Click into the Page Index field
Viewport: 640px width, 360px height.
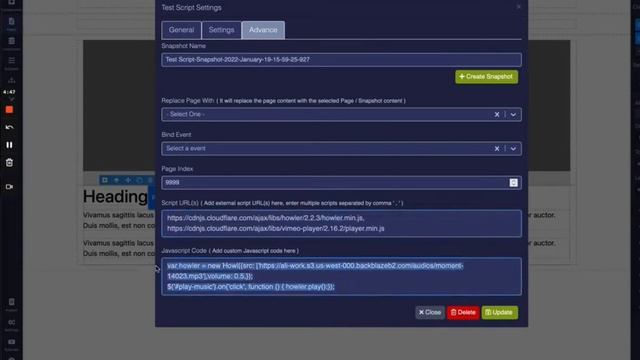click(341, 182)
